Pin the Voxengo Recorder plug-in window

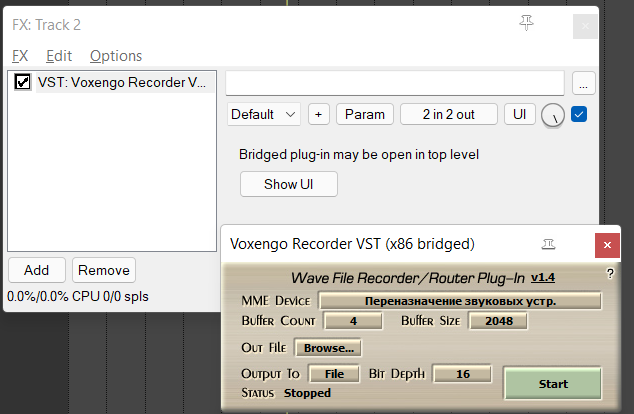[x=548, y=243]
